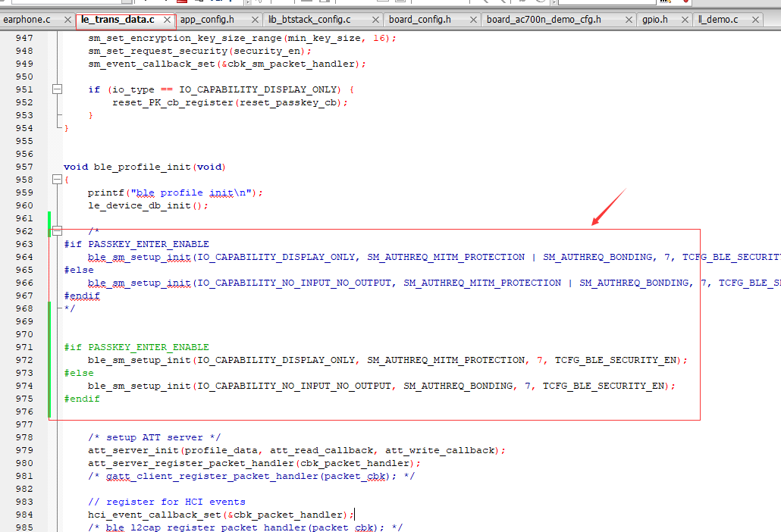Image resolution: width=781 pixels, height=532 pixels.
Task: Collapse the if block at line 951
Action: coord(58,89)
